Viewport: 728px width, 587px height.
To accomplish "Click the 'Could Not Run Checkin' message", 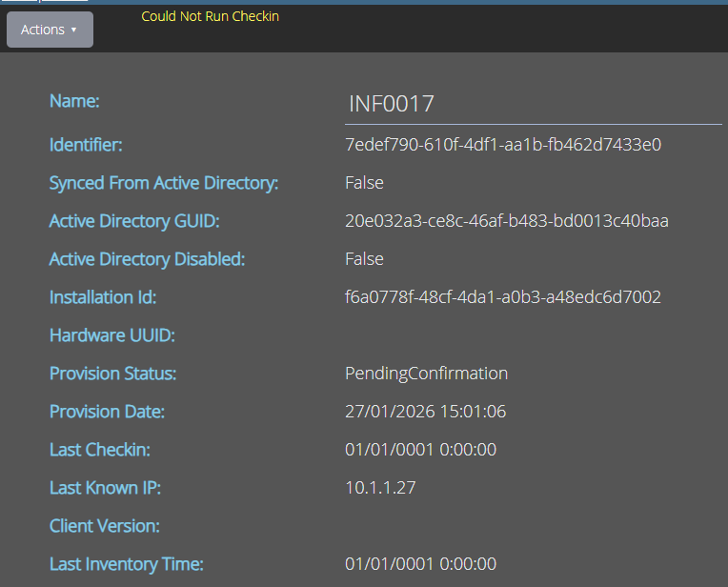I will (210, 16).
